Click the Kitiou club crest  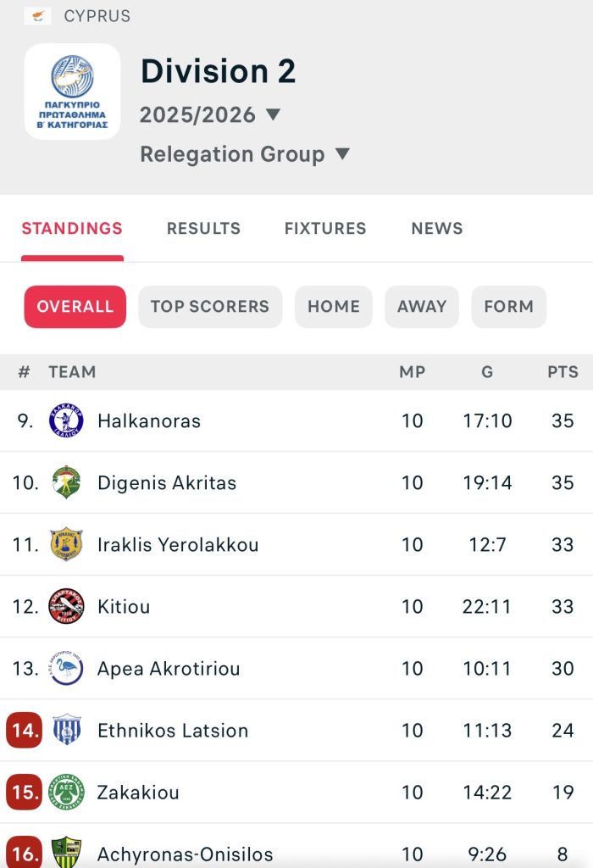click(66, 607)
